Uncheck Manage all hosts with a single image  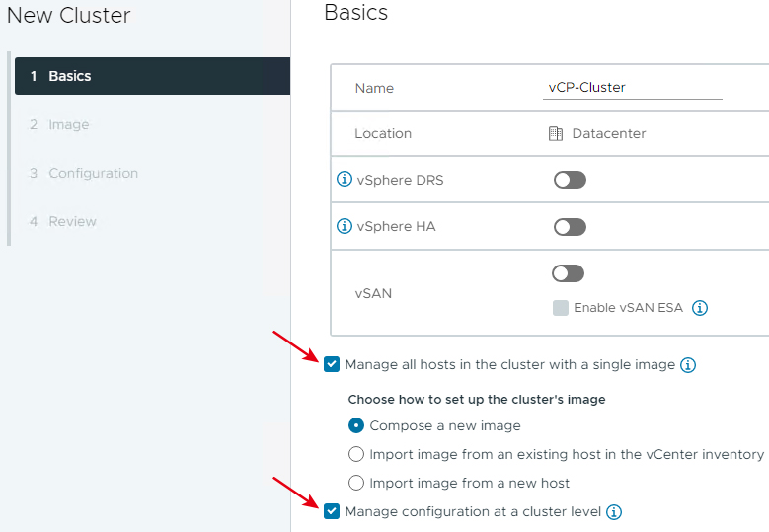[332, 364]
